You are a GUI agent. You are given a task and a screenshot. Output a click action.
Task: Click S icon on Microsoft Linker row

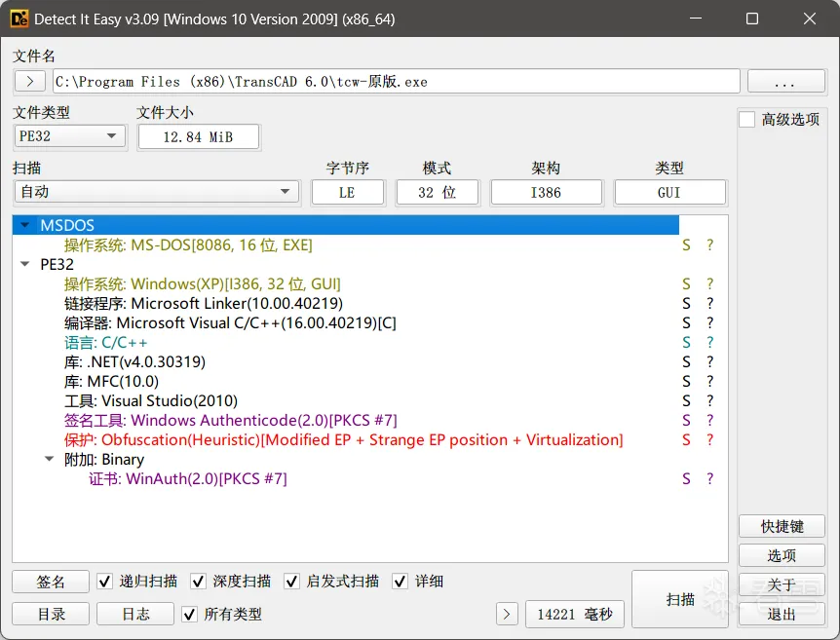(x=686, y=303)
